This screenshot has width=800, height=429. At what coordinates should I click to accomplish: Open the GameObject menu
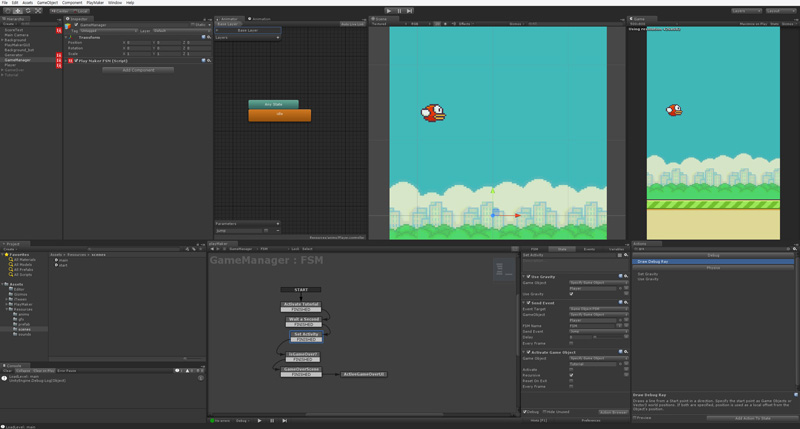click(47, 3)
